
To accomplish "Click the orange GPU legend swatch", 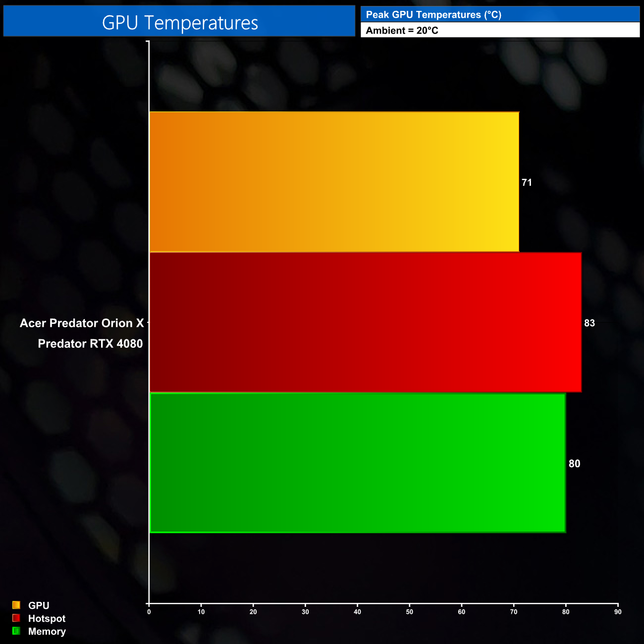I will [16, 605].
